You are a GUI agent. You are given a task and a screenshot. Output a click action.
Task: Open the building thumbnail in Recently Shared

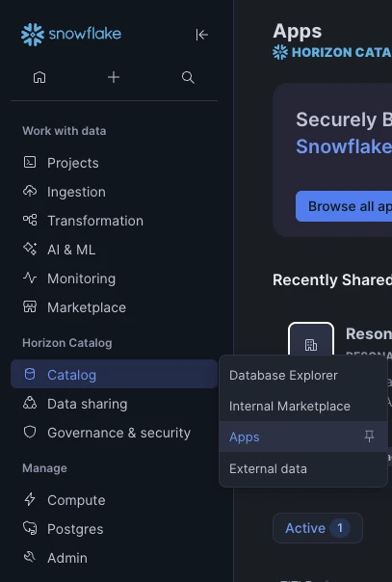pyautogui.click(x=311, y=339)
